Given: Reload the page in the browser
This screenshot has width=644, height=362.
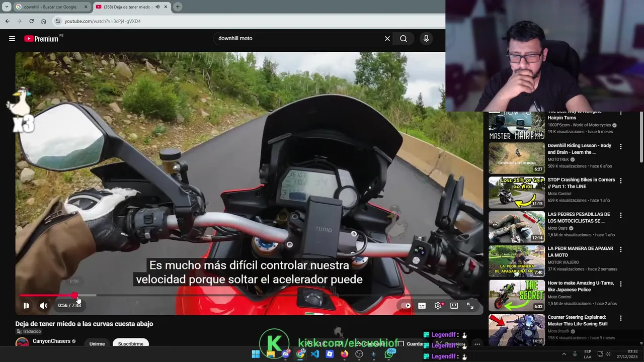Looking at the screenshot, I should [x=31, y=21].
